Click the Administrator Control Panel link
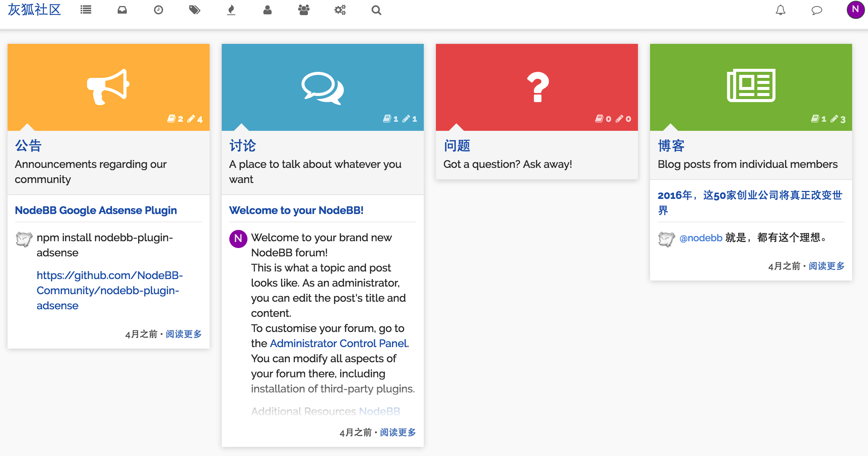The height and width of the screenshot is (456, 868). (x=339, y=343)
